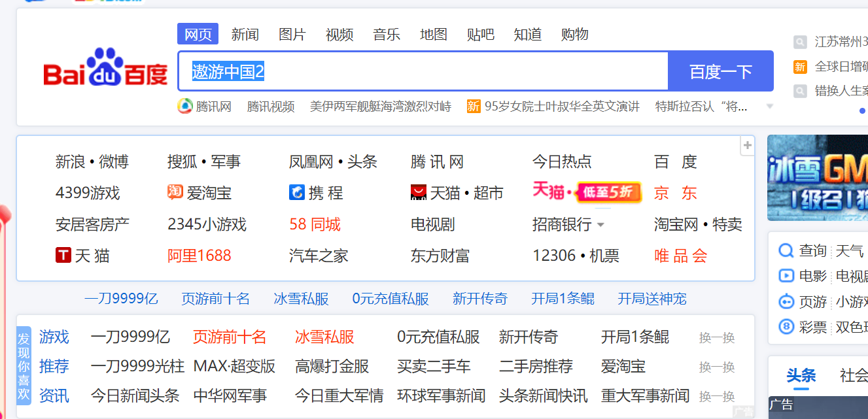This screenshot has height=419, width=868.
Task: Click the Baidu logo
Action: 106,67
